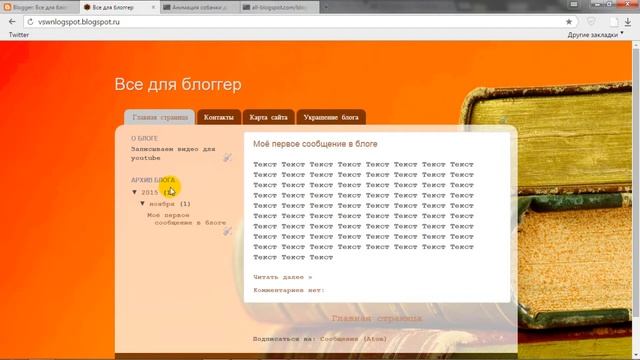
Task: Collapse the 'ноября' archive month
Action: [x=142, y=203]
